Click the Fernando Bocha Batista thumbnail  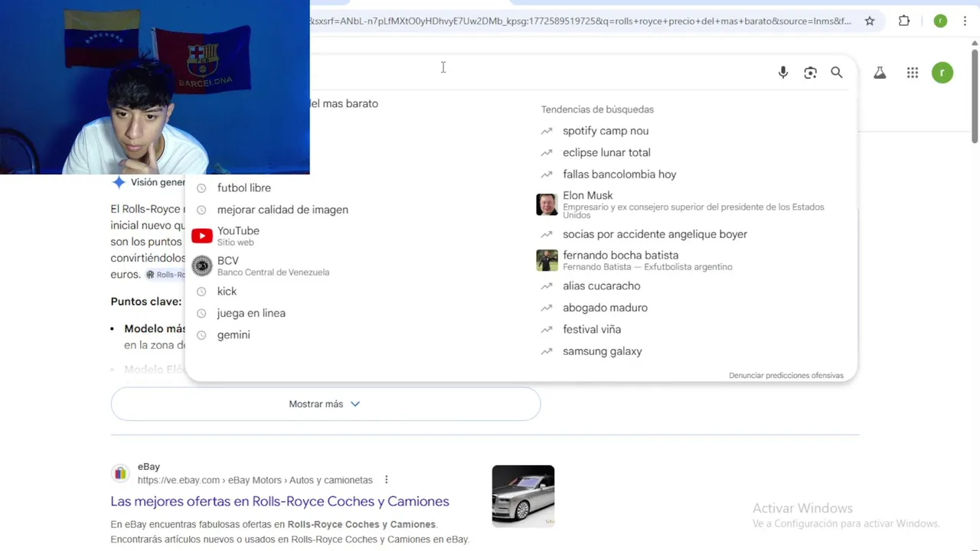click(x=547, y=260)
